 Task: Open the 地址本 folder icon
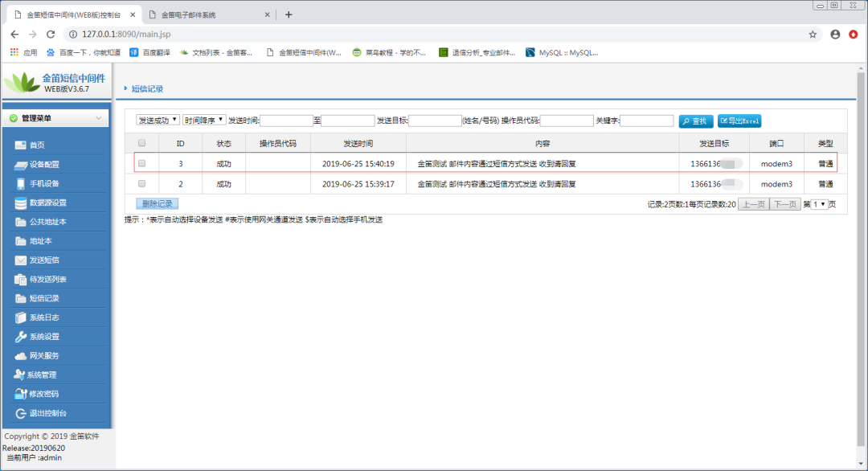click(x=20, y=241)
